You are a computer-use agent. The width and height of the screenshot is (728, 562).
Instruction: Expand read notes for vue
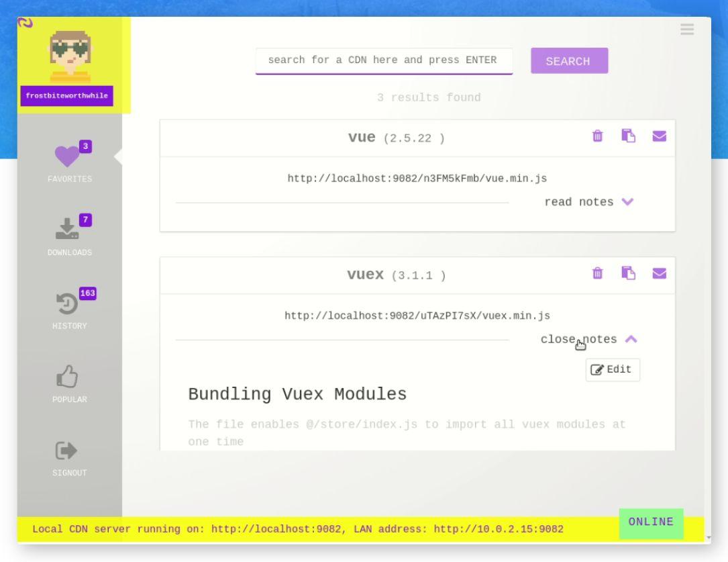click(x=579, y=202)
